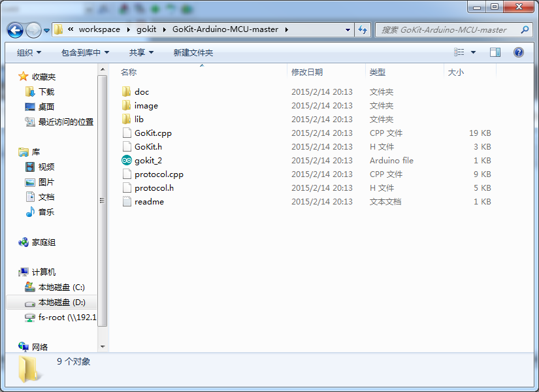Select GoKit-Arduino-MCU-master breadcrumb segment
The height and width of the screenshot is (392, 539).
[225, 29]
